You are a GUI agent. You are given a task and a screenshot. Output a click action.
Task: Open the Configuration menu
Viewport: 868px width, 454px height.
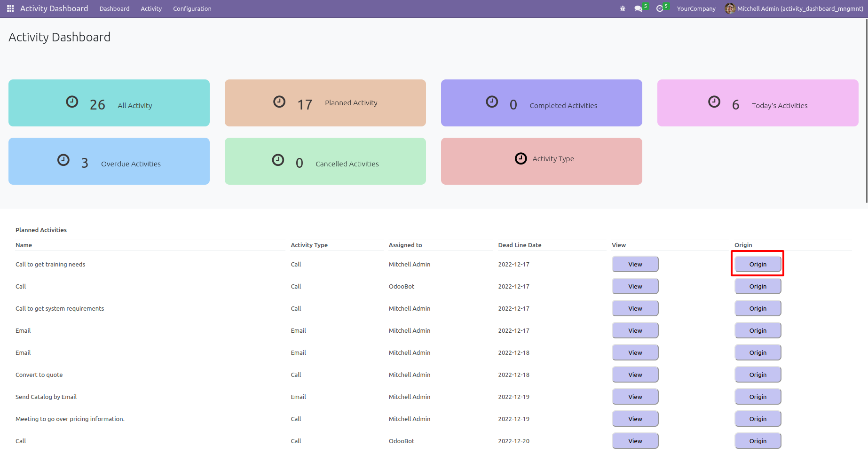pos(192,8)
